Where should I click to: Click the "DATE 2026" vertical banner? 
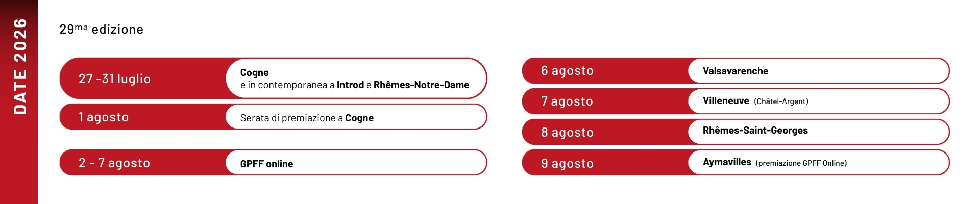point(19,66)
